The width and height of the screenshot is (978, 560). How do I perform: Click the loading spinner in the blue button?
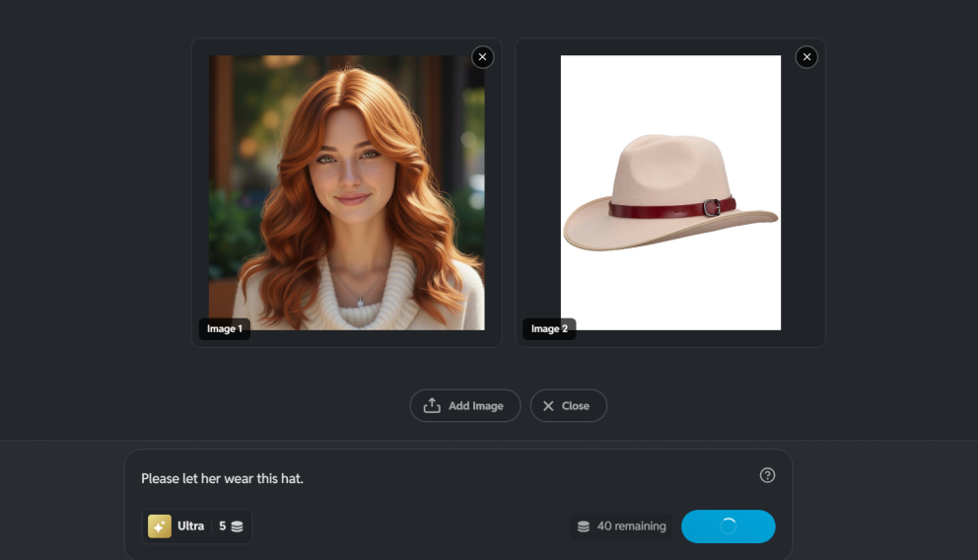728,526
